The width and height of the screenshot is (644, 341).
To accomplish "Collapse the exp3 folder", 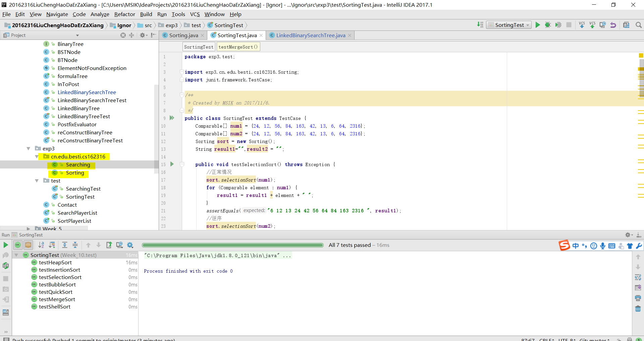I will 29,148.
